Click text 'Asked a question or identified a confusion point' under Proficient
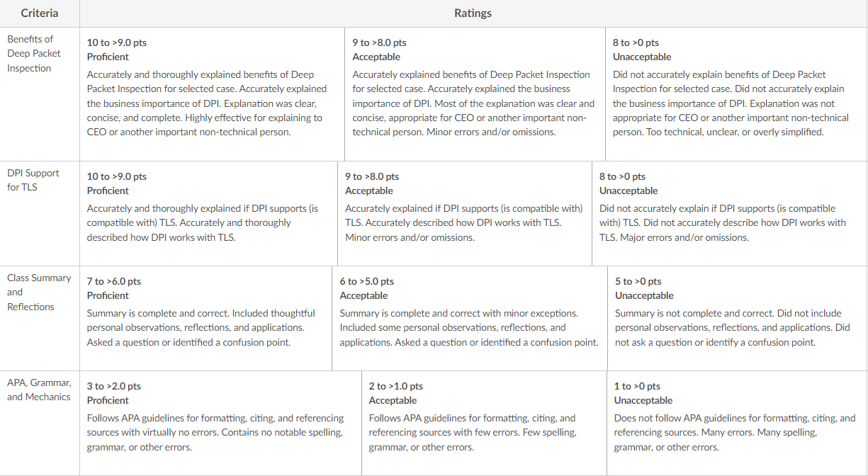Screen dimensions: 868x476 point(188,343)
